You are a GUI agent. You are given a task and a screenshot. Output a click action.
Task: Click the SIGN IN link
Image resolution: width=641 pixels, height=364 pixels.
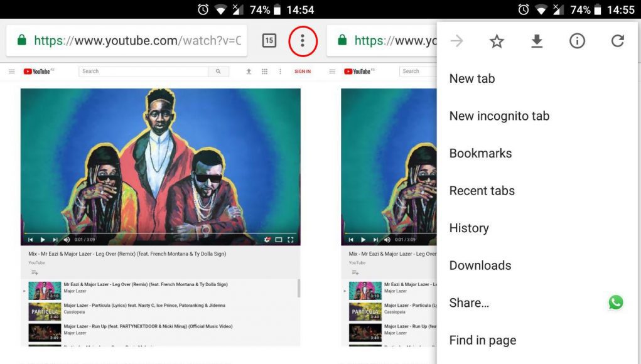tap(303, 72)
